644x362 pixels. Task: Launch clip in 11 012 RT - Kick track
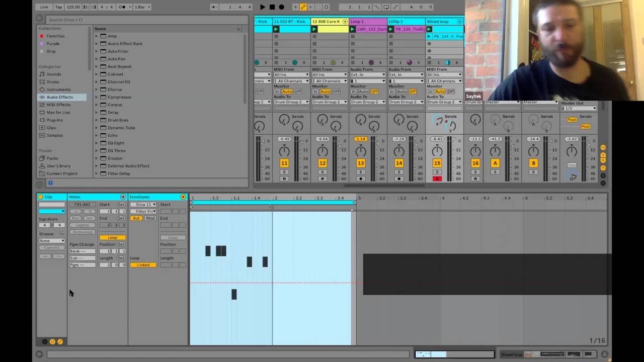(x=276, y=29)
